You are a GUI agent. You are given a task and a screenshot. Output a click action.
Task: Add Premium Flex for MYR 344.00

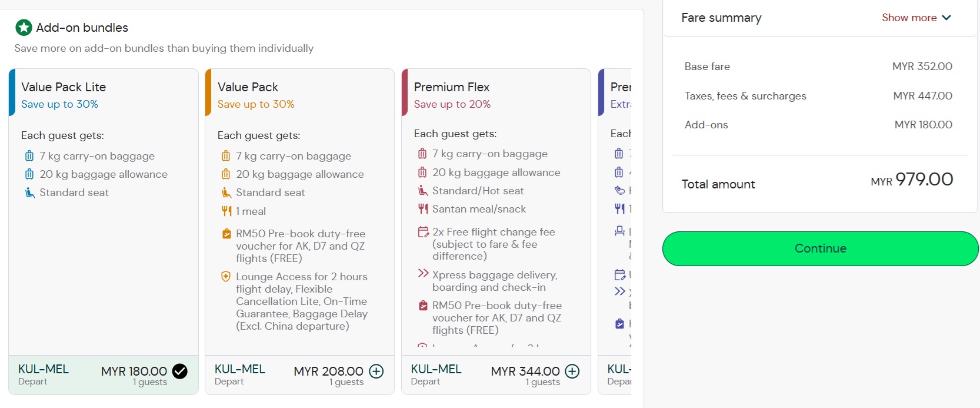[x=572, y=371]
